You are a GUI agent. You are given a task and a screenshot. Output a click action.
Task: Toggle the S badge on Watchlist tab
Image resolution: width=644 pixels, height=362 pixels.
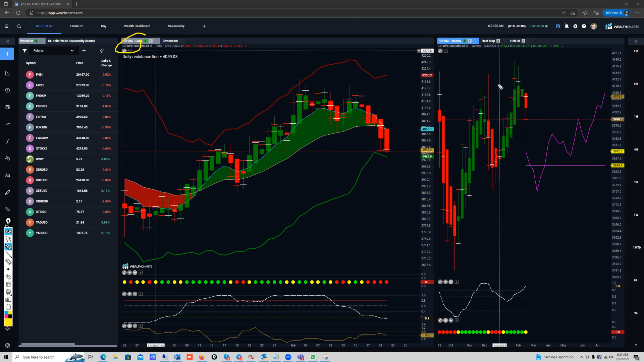point(36,41)
